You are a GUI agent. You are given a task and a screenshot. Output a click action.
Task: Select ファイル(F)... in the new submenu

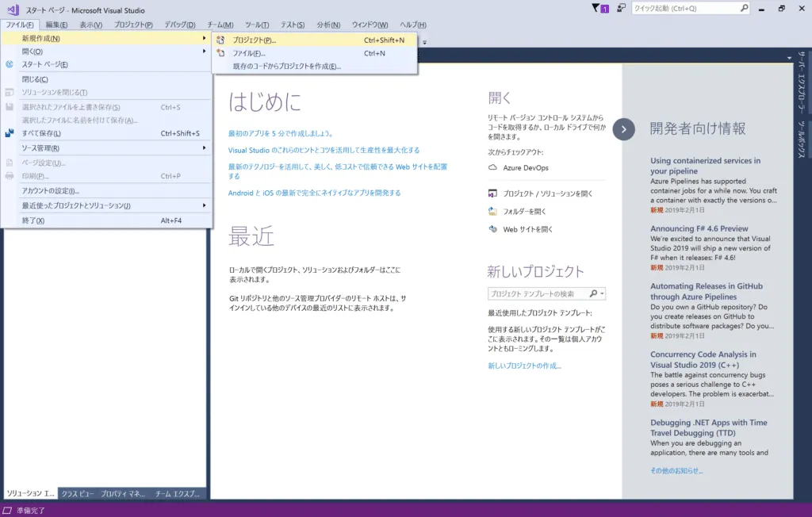tap(314, 53)
